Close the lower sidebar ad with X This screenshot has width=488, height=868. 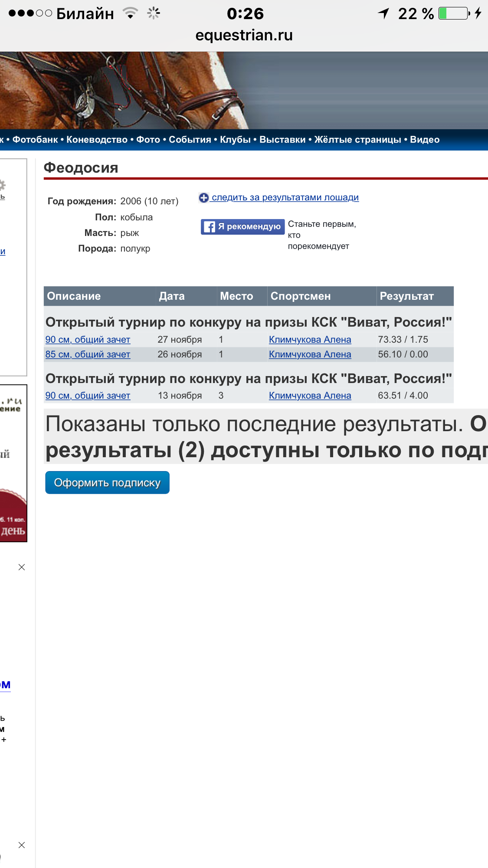pyautogui.click(x=22, y=845)
